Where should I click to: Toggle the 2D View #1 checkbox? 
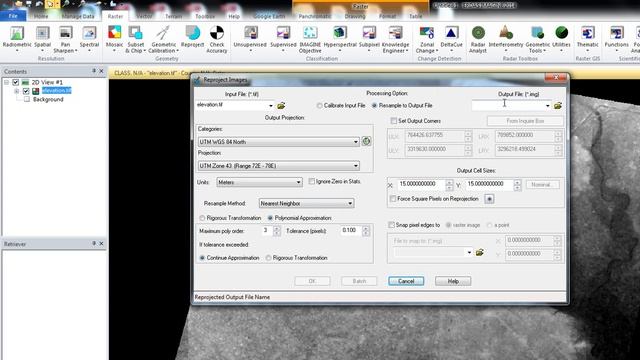(16, 82)
